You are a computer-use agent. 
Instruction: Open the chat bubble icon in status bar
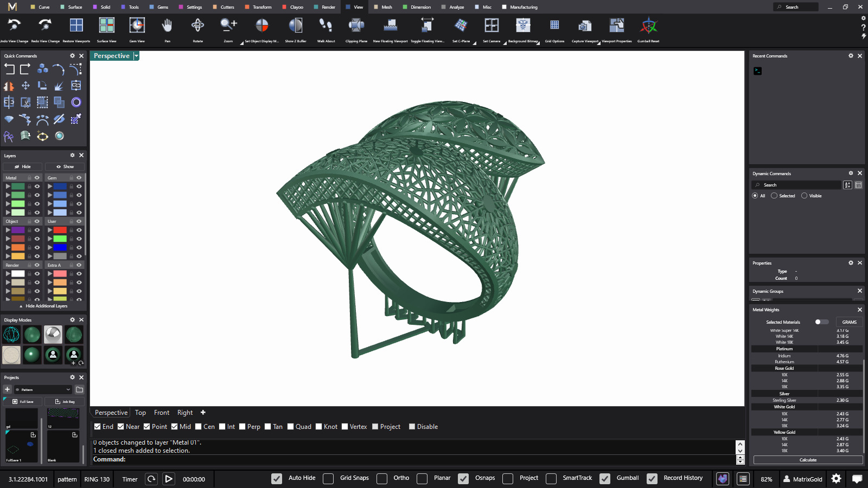pyautogui.click(x=857, y=479)
